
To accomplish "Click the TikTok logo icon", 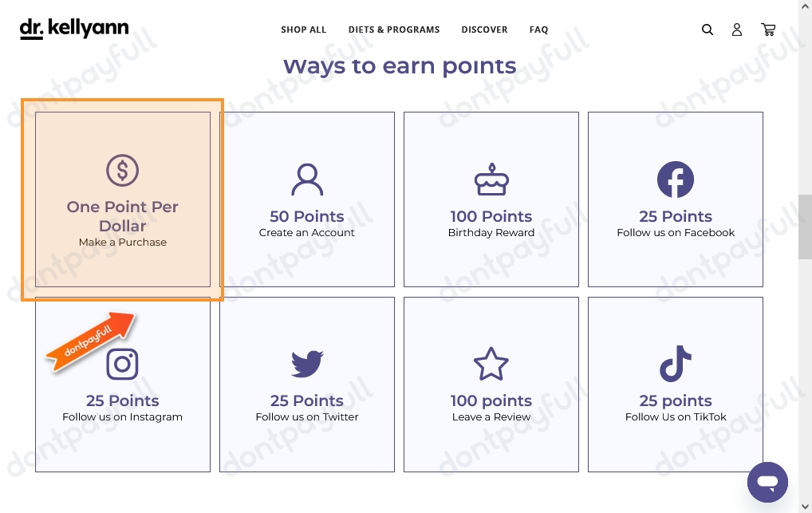I will pyautogui.click(x=676, y=365).
